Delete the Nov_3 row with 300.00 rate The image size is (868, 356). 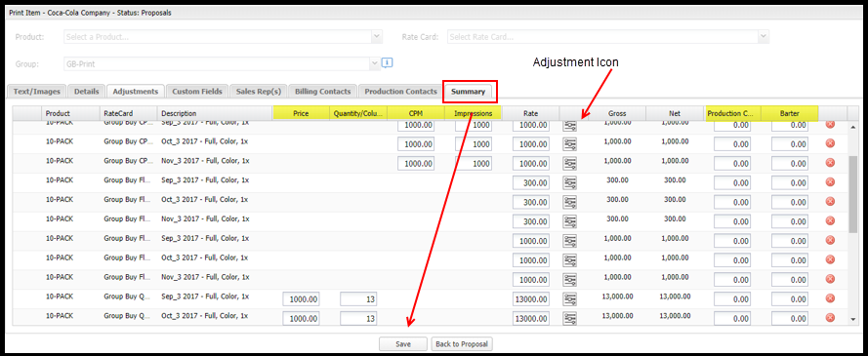830,220
